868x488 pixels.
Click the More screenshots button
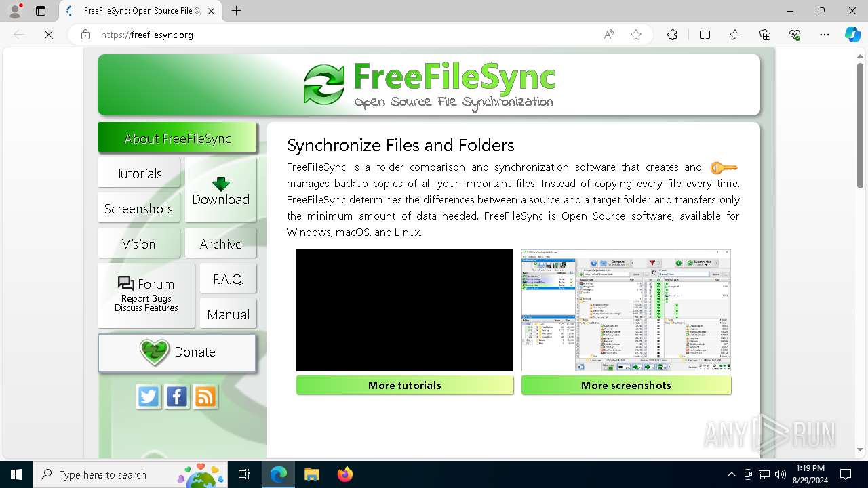click(x=626, y=385)
